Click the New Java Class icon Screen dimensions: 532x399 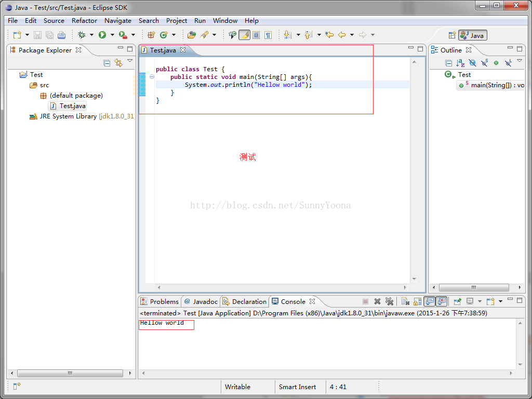tap(164, 35)
